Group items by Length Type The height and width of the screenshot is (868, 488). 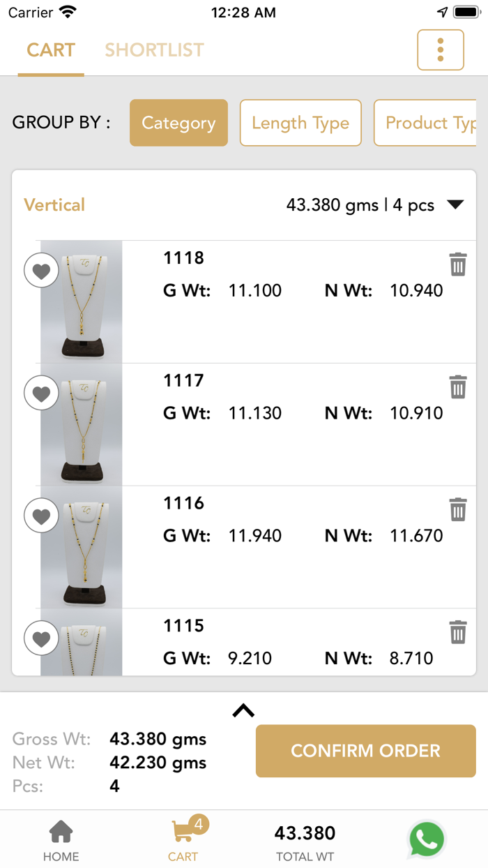(x=300, y=123)
